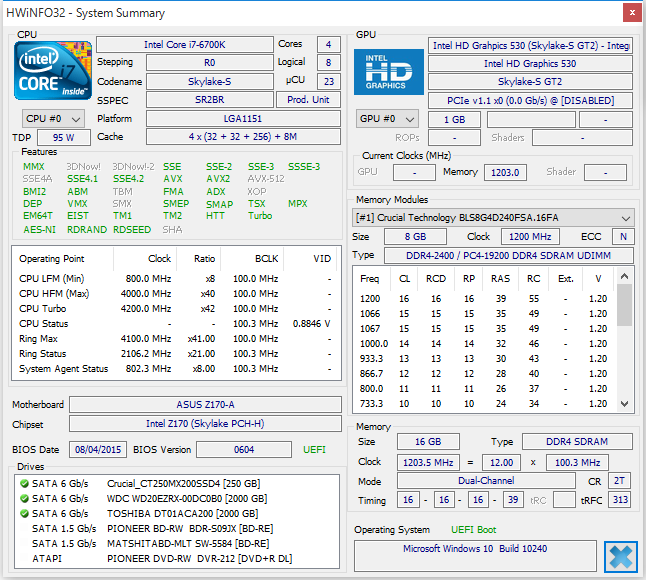Click the BIOS date 08/04/2015 field
Screen dimensions: 646x580
click(x=98, y=449)
